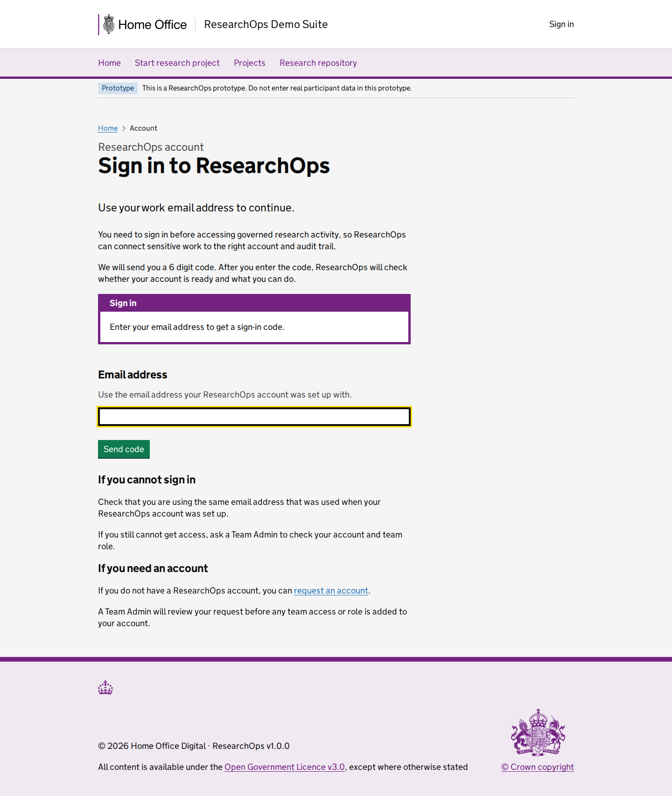Click the purple Sign in banner title
This screenshot has height=796, width=672.
(x=123, y=303)
